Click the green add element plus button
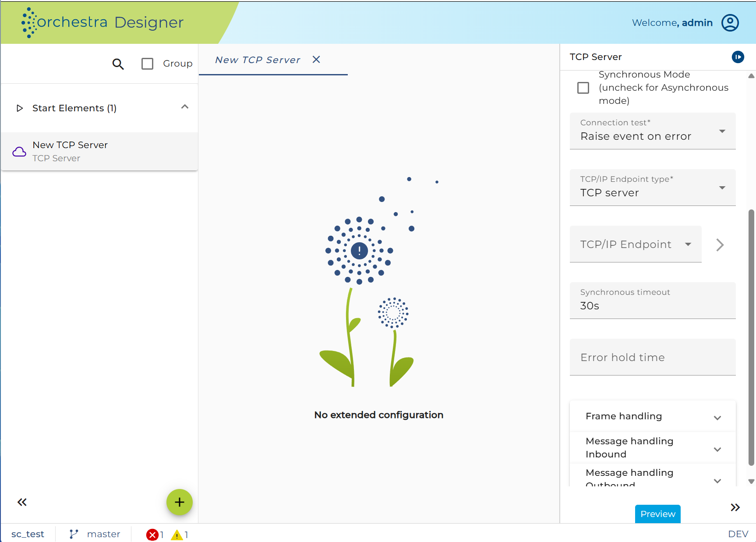Screen dimensions: 756x542 pyautogui.click(x=180, y=502)
